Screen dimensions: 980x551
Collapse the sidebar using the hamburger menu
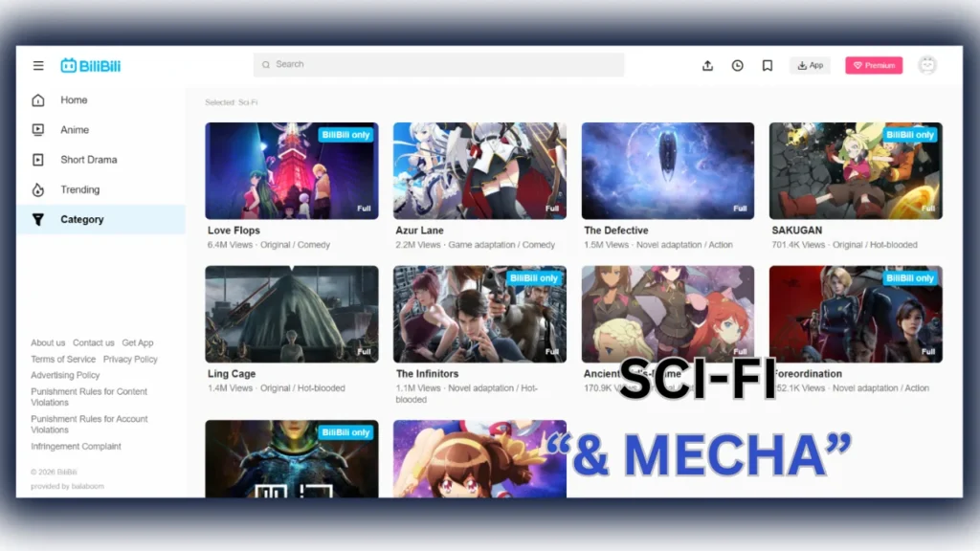(x=37, y=64)
